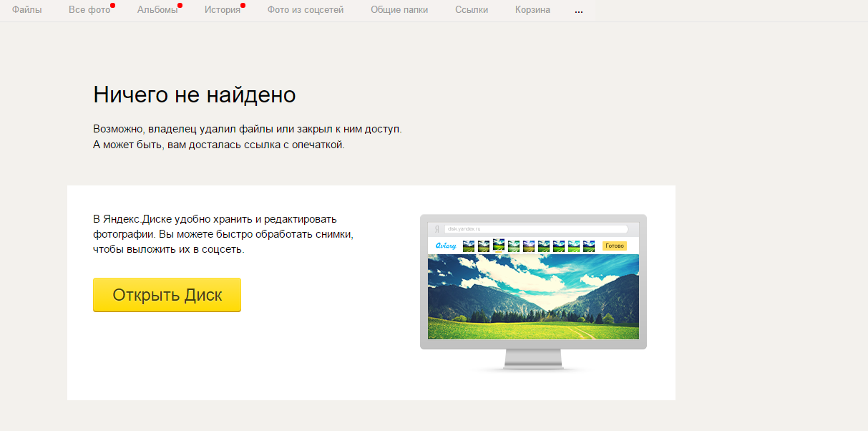Click the Открыть Диск button
Screen dimensions: 868x431
[167, 295]
